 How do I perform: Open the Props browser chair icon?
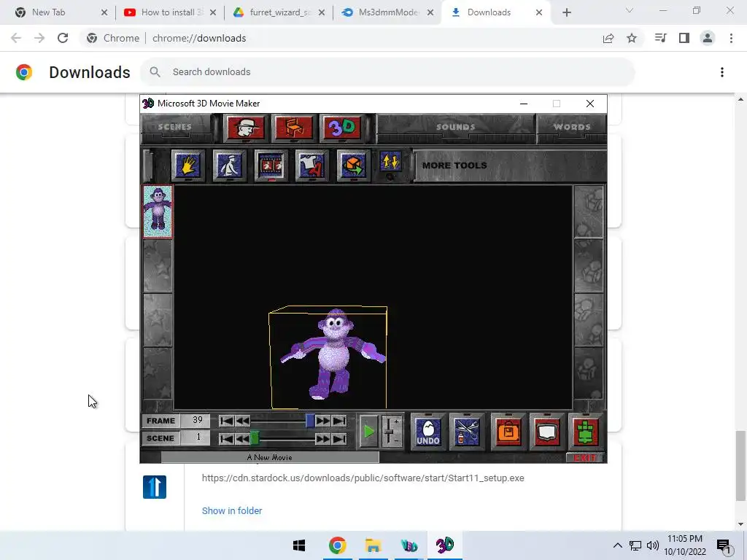pos(293,128)
